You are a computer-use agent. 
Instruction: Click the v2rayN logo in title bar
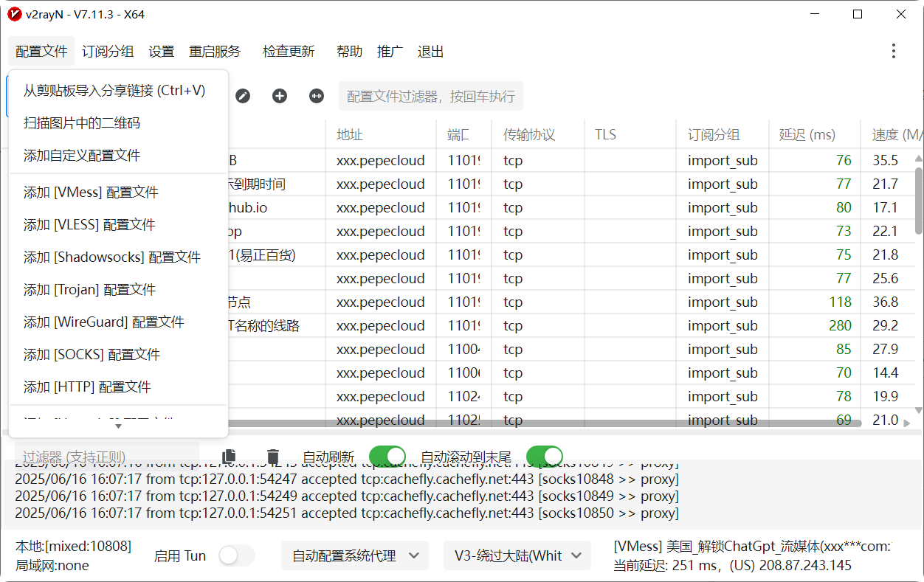(14, 14)
